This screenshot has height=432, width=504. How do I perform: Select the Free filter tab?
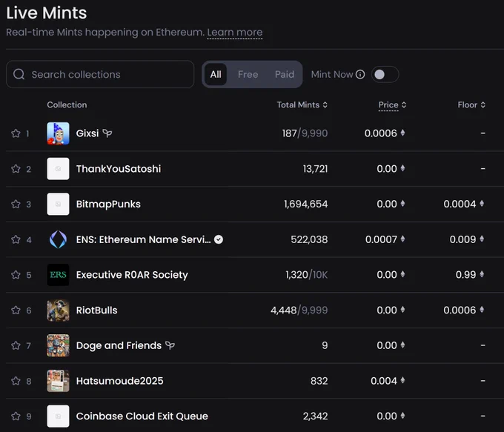tap(248, 75)
